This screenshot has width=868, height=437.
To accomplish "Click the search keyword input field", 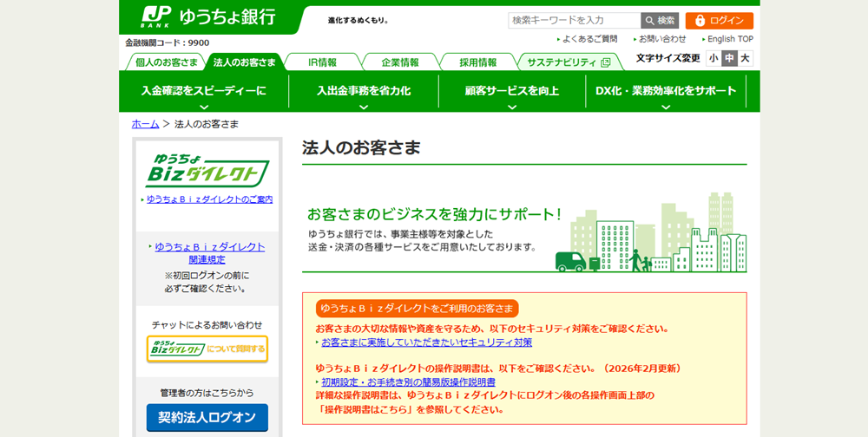I will (575, 20).
